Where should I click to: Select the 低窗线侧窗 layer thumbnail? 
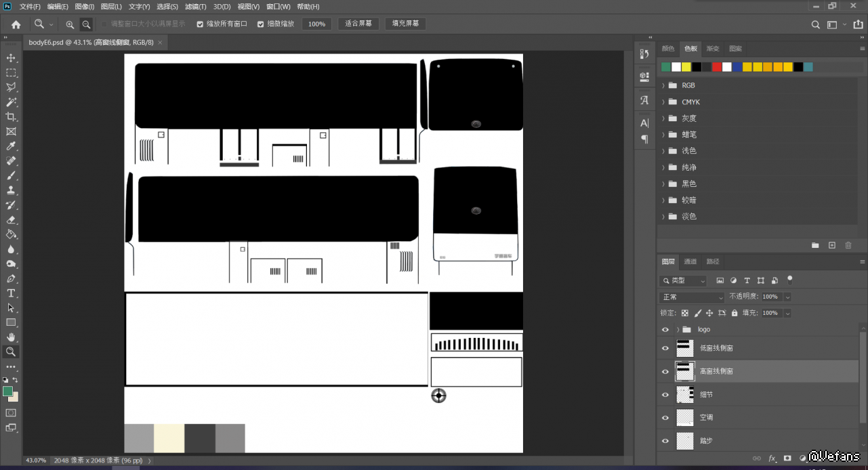point(685,348)
